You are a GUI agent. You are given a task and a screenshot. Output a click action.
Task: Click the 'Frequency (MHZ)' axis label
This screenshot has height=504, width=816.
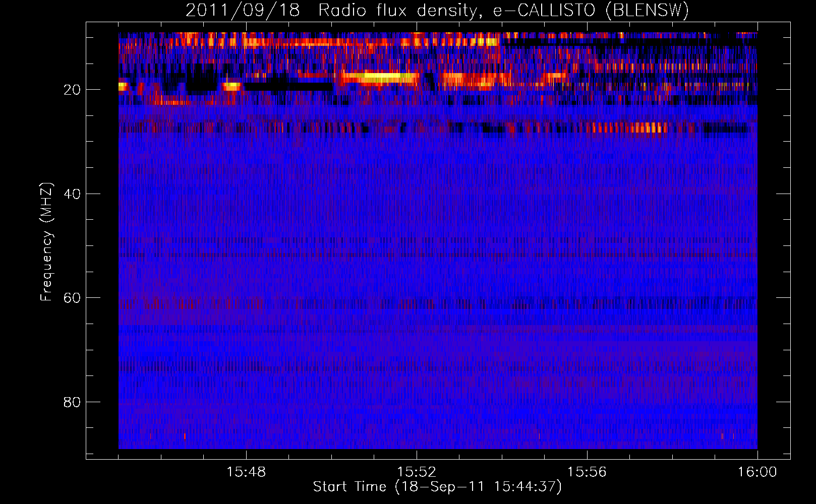coord(46,242)
